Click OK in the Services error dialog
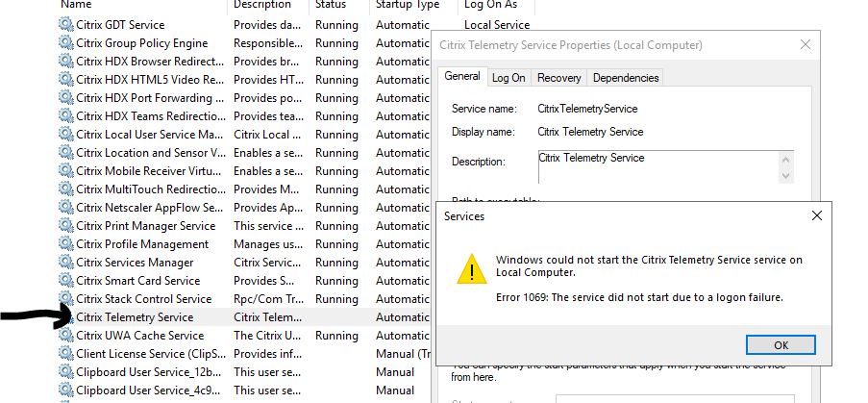This screenshot has width=868, height=403. pyautogui.click(x=781, y=345)
